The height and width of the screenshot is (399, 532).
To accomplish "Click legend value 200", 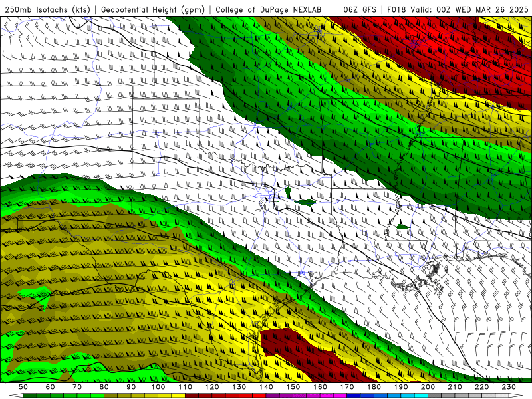I will [428, 387].
